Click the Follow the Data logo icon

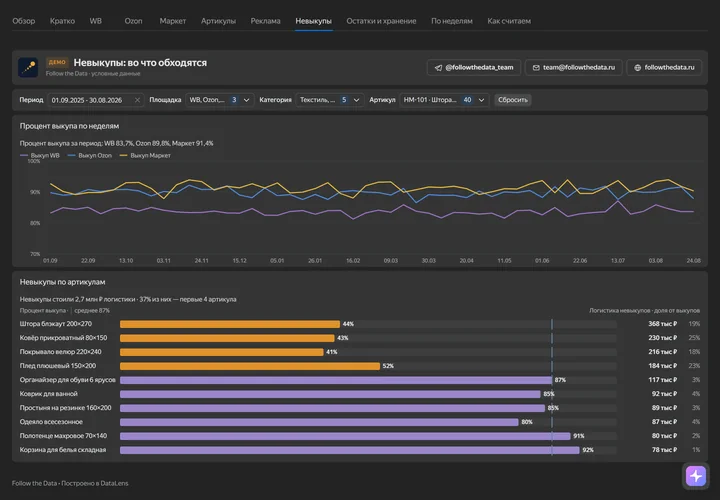[28, 67]
